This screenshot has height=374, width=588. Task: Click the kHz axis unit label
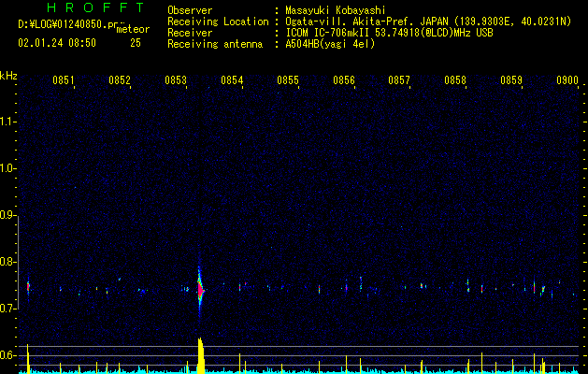click(8, 76)
